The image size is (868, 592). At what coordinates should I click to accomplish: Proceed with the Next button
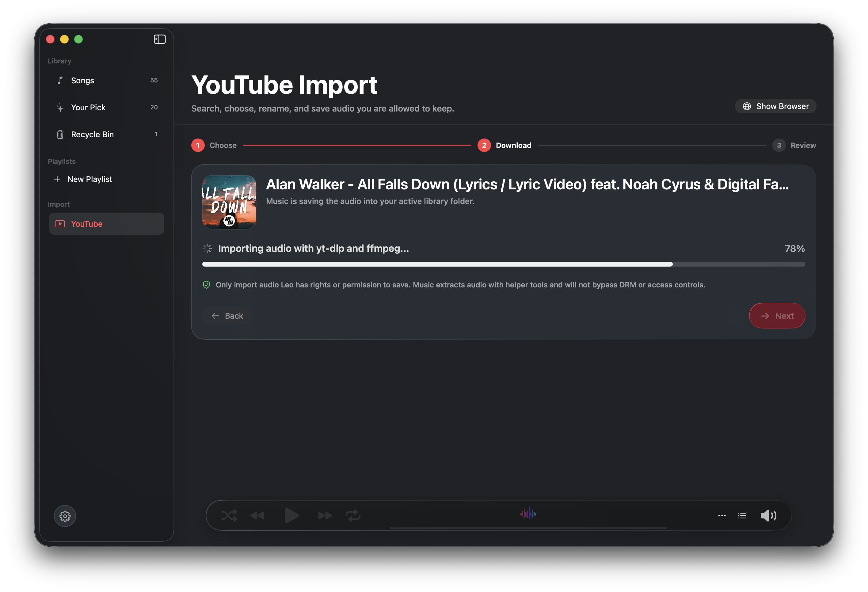(x=777, y=316)
